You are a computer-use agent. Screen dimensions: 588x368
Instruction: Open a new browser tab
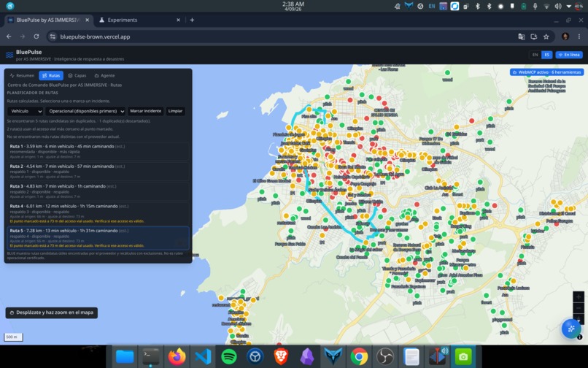point(192,20)
